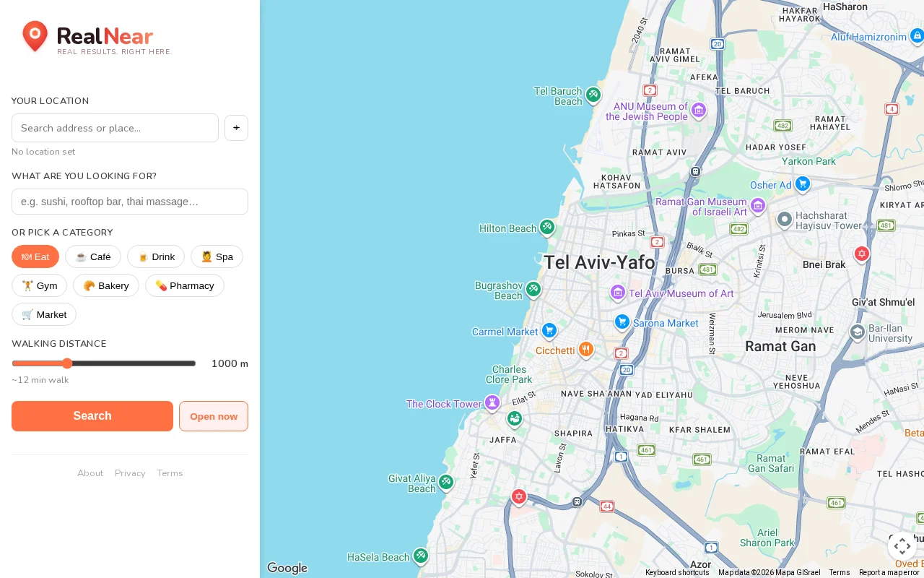Image resolution: width=924 pixels, height=578 pixels.
Task: Click the orange Search button
Action: (92, 416)
